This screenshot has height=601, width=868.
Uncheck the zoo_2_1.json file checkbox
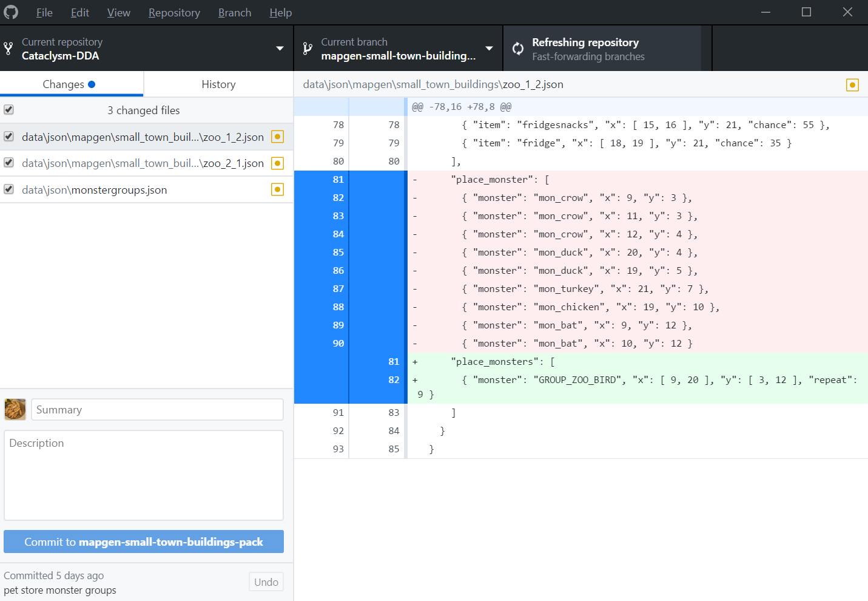pos(8,163)
